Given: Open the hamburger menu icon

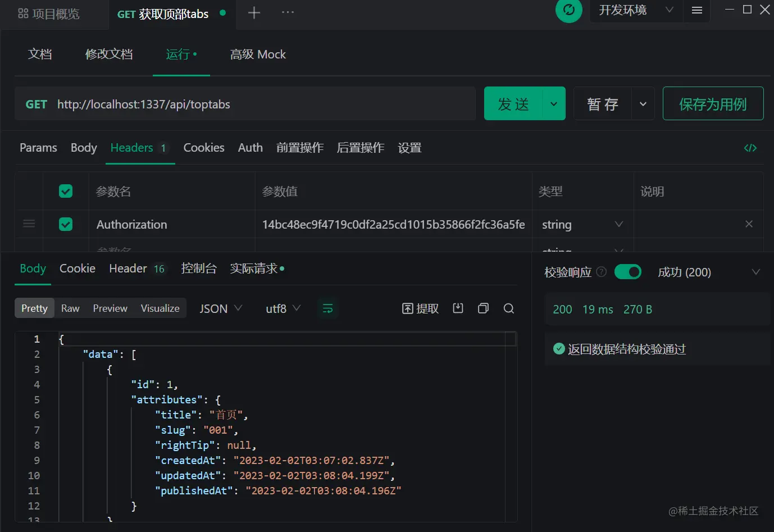Looking at the screenshot, I should tap(697, 10).
